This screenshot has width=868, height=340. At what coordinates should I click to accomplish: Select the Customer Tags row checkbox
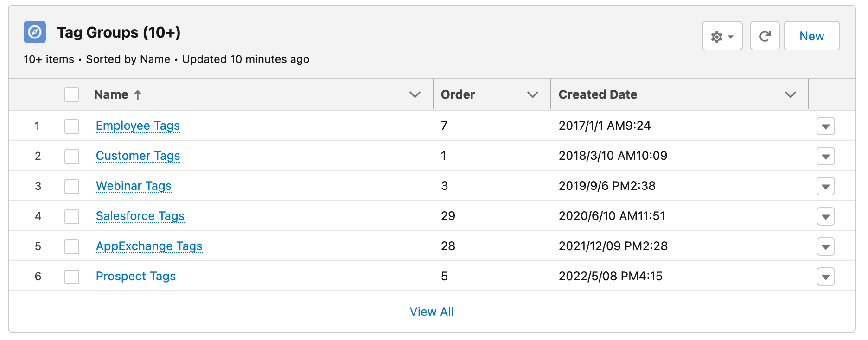72,157
